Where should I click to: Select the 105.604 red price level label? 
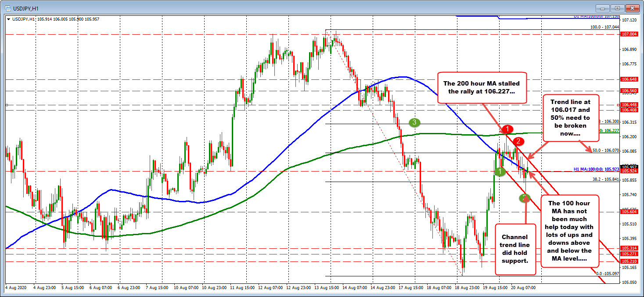(629, 212)
